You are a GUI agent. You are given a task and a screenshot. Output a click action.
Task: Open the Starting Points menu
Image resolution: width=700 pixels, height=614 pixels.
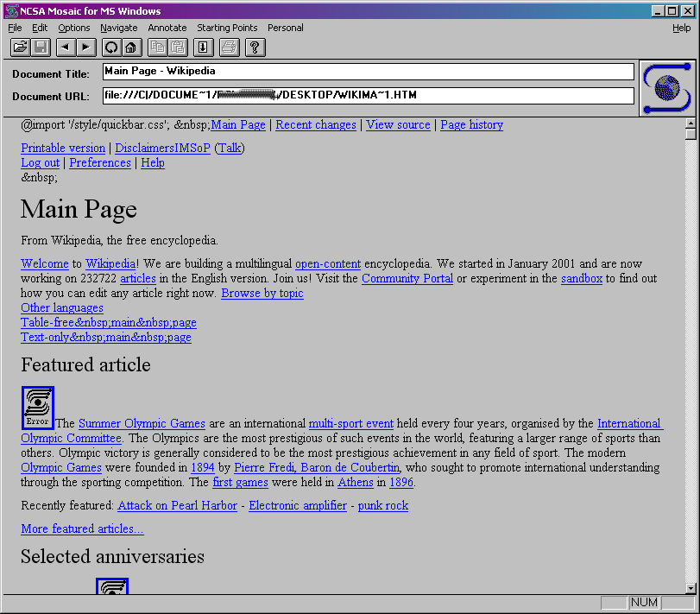point(227,28)
